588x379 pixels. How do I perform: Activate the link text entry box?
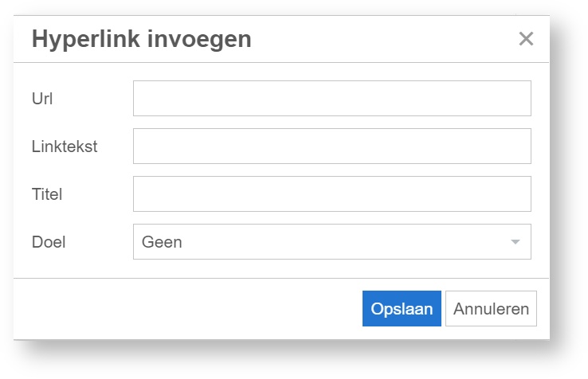pyautogui.click(x=331, y=146)
